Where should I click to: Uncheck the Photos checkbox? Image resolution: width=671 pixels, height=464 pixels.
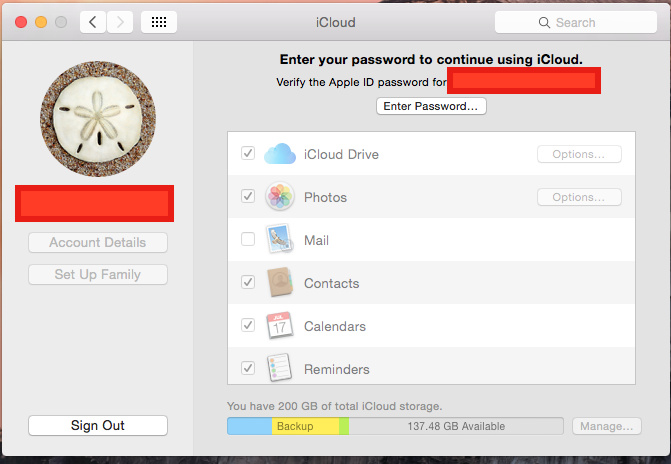click(x=248, y=196)
